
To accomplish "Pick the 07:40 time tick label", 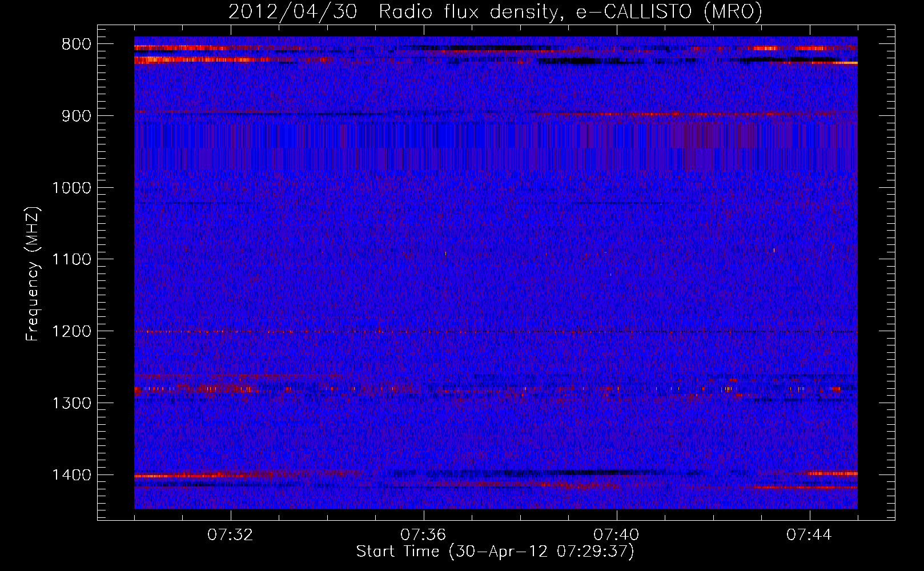I will coord(616,535).
